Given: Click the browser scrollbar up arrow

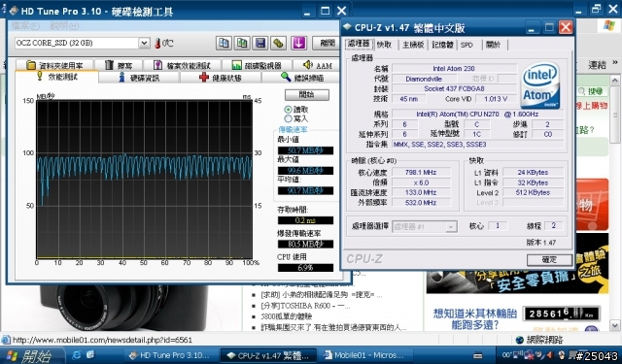Looking at the screenshot, I should point(615,81).
